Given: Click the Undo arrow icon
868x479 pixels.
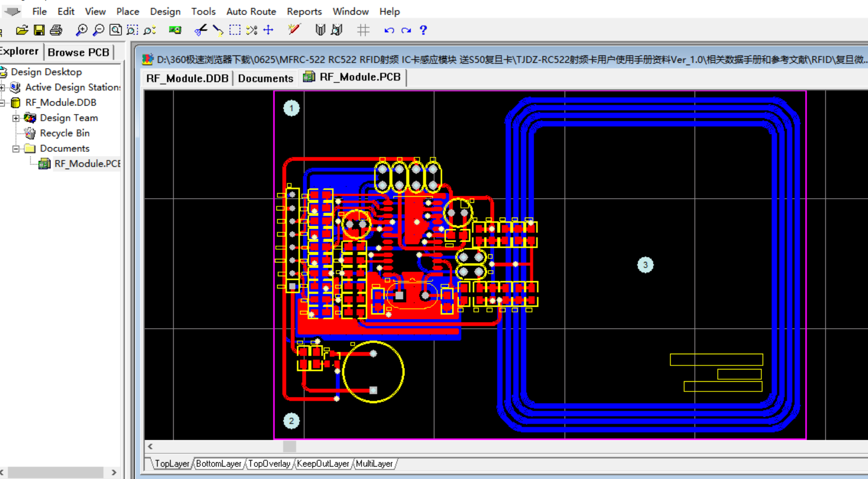Looking at the screenshot, I should [x=389, y=30].
